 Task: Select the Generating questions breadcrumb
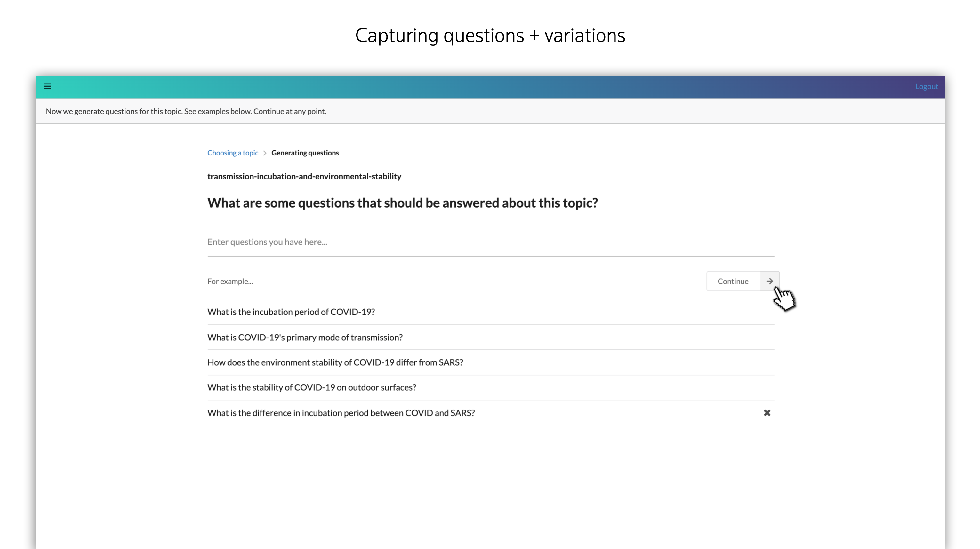pyautogui.click(x=305, y=153)
